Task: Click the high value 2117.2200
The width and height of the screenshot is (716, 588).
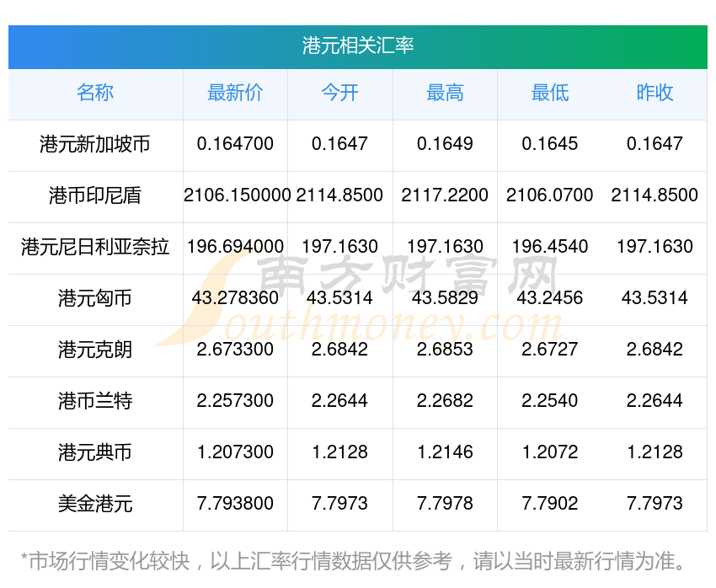Action: (445, 195)
